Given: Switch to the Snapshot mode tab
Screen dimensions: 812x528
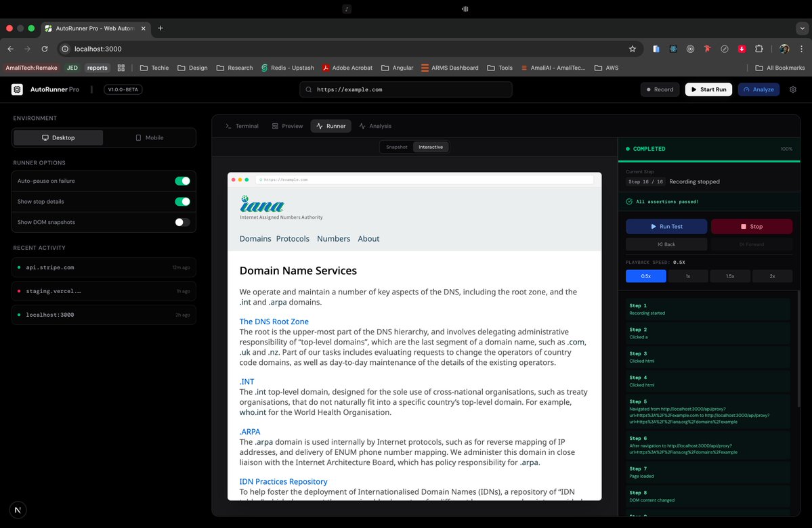Looking at the screenshot, I should click(x=396, y=147).
